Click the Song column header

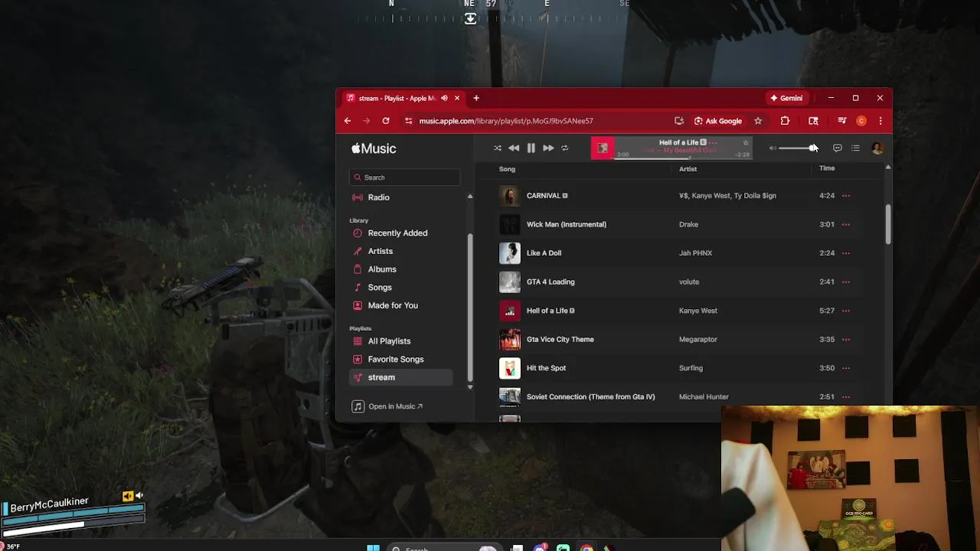click(x=507, y=168)
